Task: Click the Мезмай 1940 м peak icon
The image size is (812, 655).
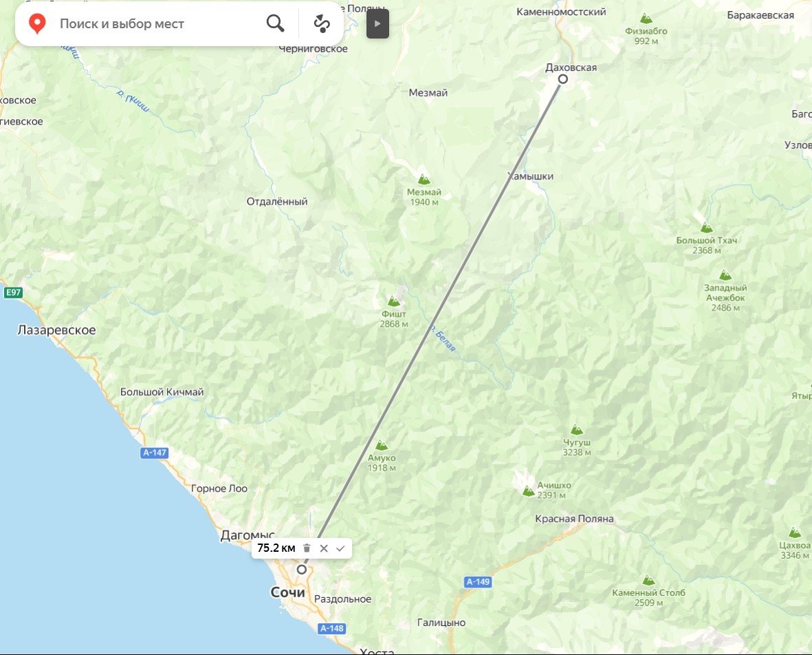Action: (x=424, y=180)
